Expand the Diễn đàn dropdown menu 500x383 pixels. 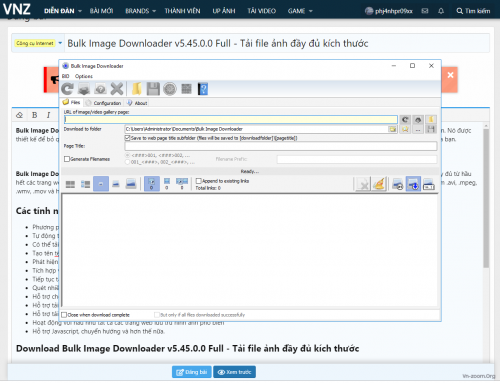[x=63, y=11]
